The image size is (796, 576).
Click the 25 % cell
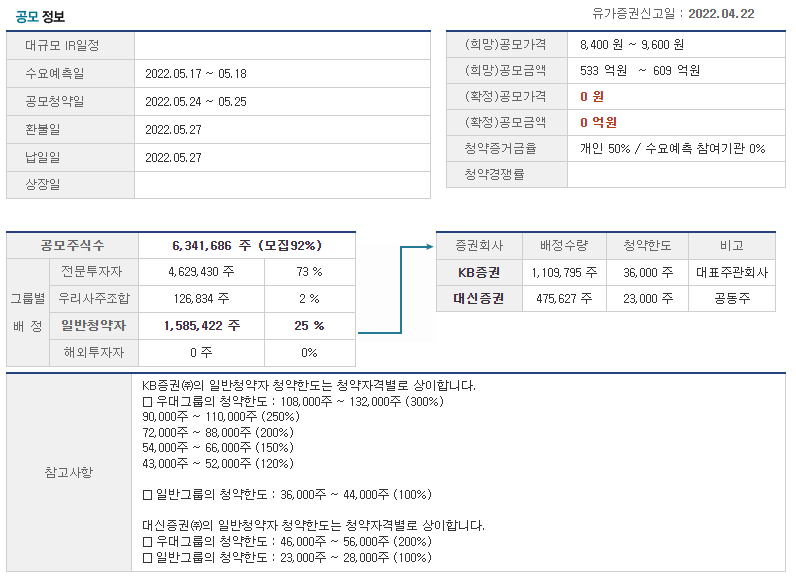click(310, 326)
